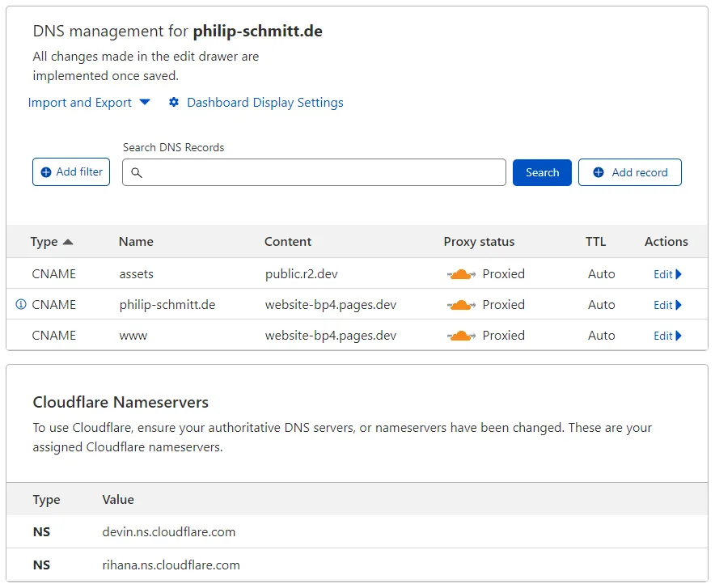Click the Edit arrow on the philip-schmitt.de row
The image size is (715, 588).
(679, 305)
